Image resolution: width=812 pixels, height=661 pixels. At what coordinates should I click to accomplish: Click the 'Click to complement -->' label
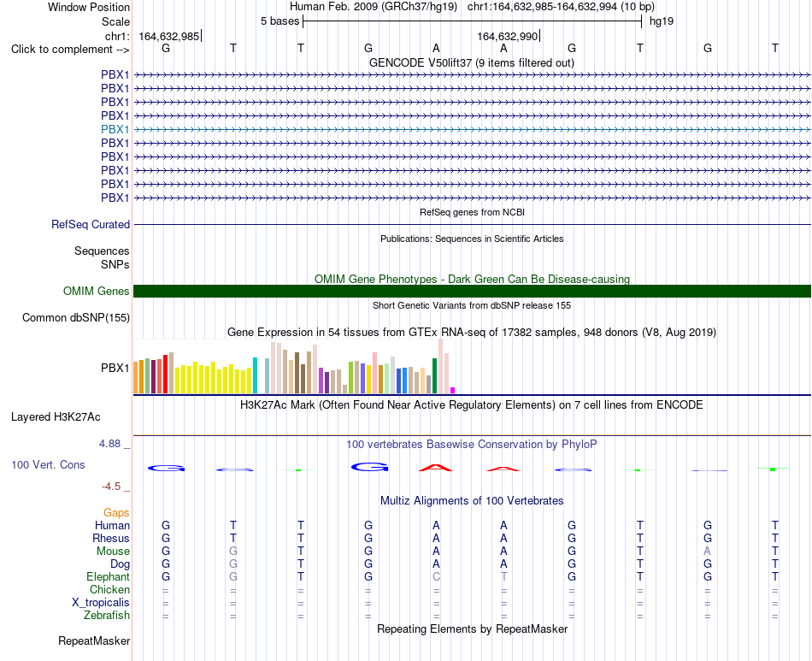(x=70, y=50)
